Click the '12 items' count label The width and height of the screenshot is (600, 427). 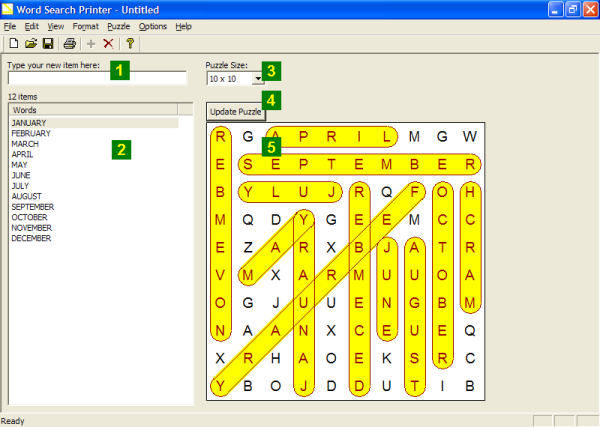pos(23,97)
